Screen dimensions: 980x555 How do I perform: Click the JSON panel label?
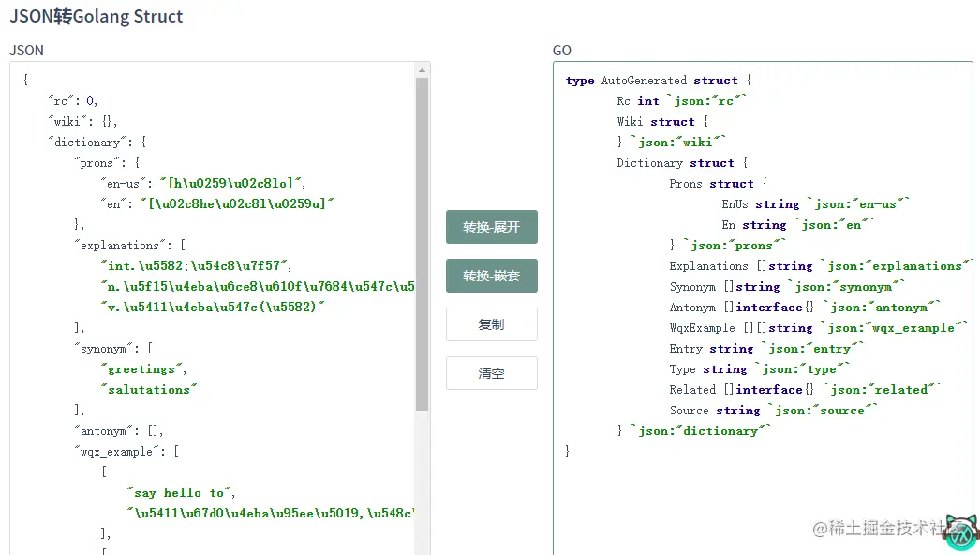click(27, 51)
